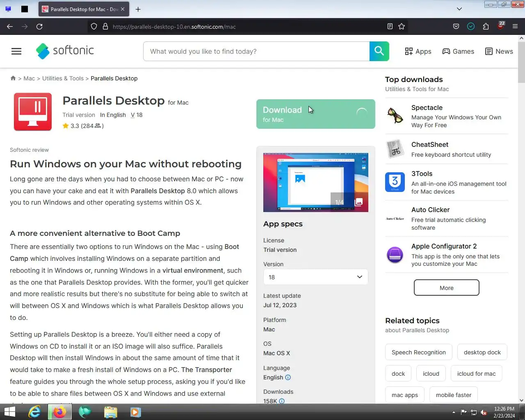Image resolution: width=525 pixels, height=420 pixels.
Task: Open the softonic hamburger menu
Action: (16, 51)
